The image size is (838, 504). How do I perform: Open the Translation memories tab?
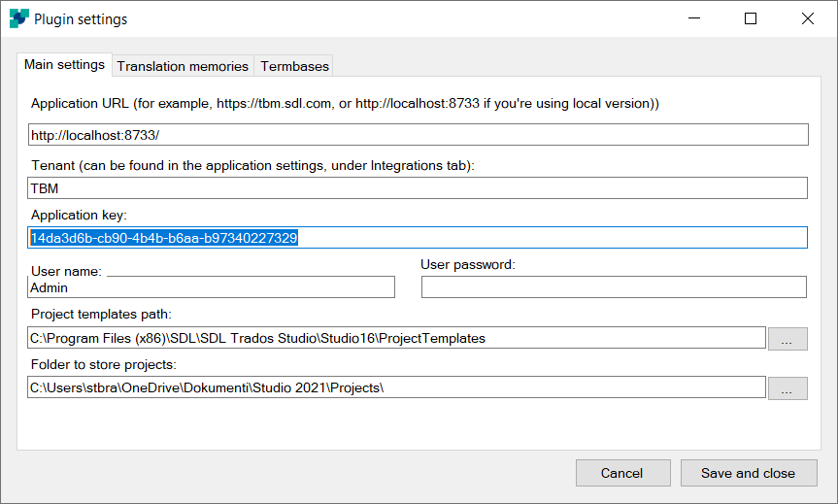pos(183,66)
